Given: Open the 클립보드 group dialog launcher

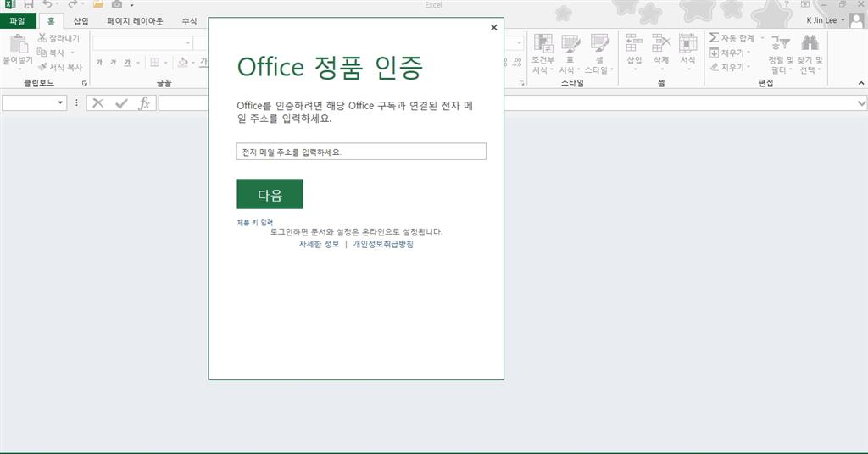Looking at the screenshot, I should pyautogui.click(x=85, y=83).
